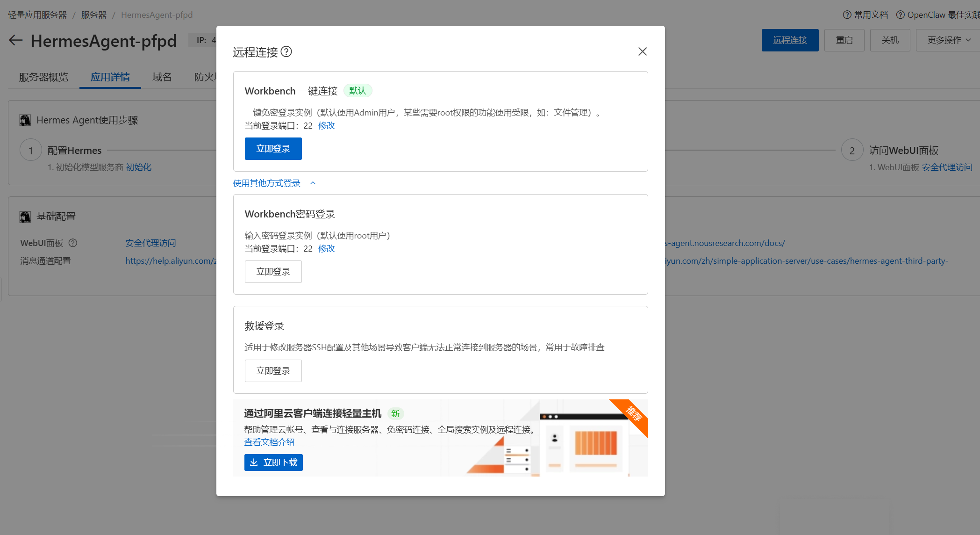Click 修改 port link in Workbench密码登录
Viewport: 980px width, 535px height.
[x=327, y=248]
